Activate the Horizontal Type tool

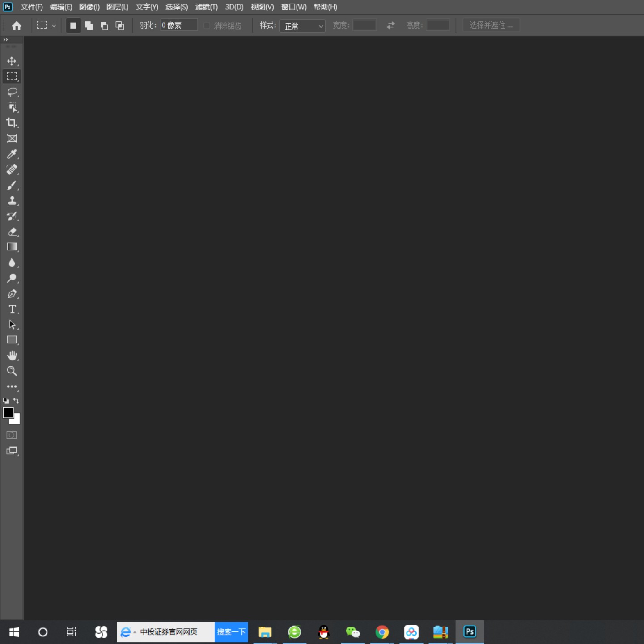pos(12,309)
